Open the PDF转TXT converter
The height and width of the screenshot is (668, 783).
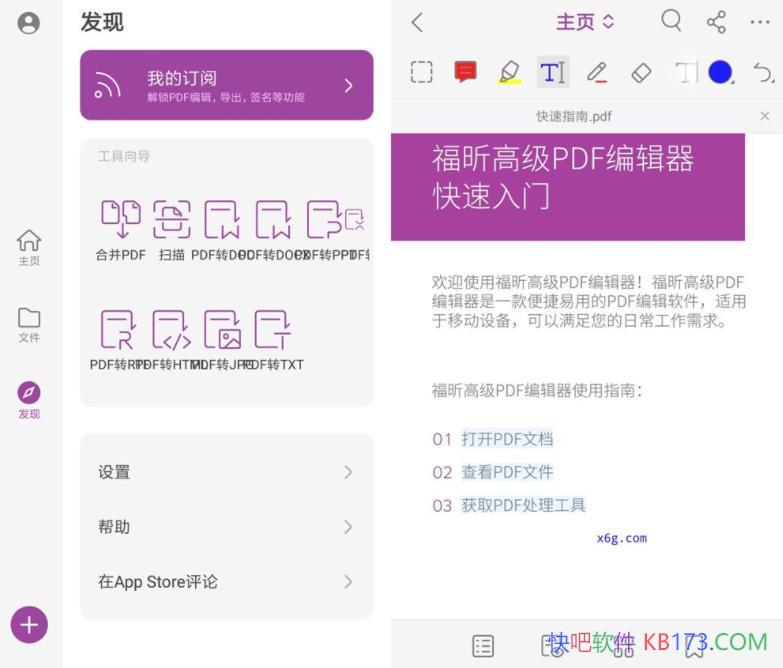coord(273,340)
